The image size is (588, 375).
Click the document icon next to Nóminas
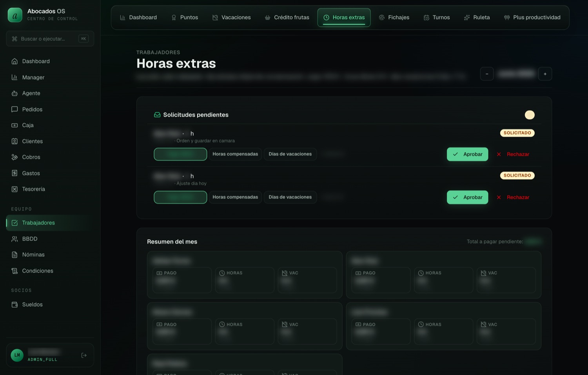point(15,255)
